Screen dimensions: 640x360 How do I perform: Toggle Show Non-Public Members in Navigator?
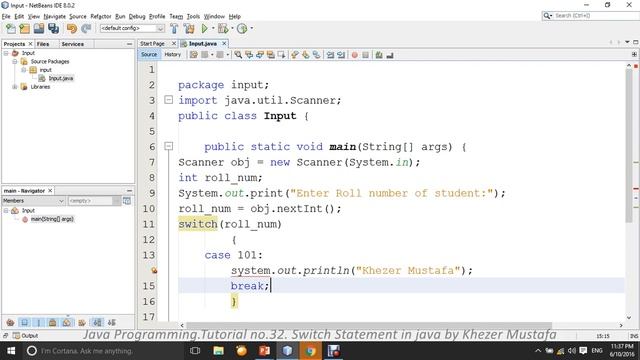click(x=53, y=322)
